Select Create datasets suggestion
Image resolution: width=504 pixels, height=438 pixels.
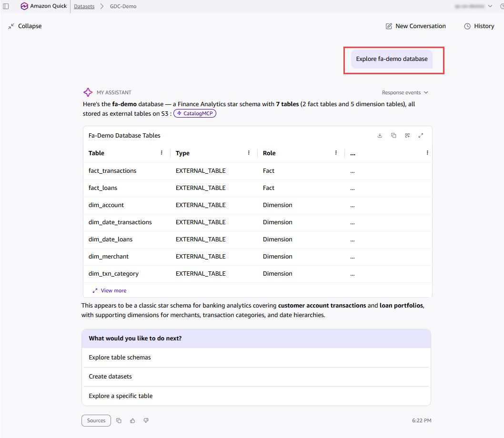click(x=256, y=377)
